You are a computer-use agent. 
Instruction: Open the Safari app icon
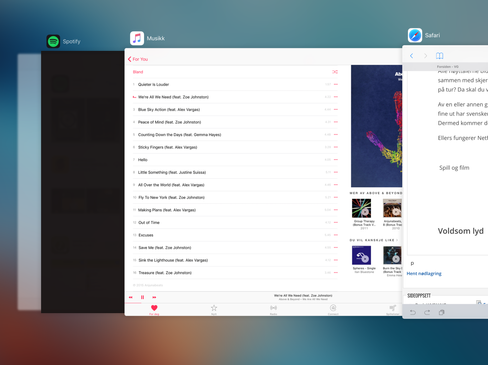[x=415, y=35]
